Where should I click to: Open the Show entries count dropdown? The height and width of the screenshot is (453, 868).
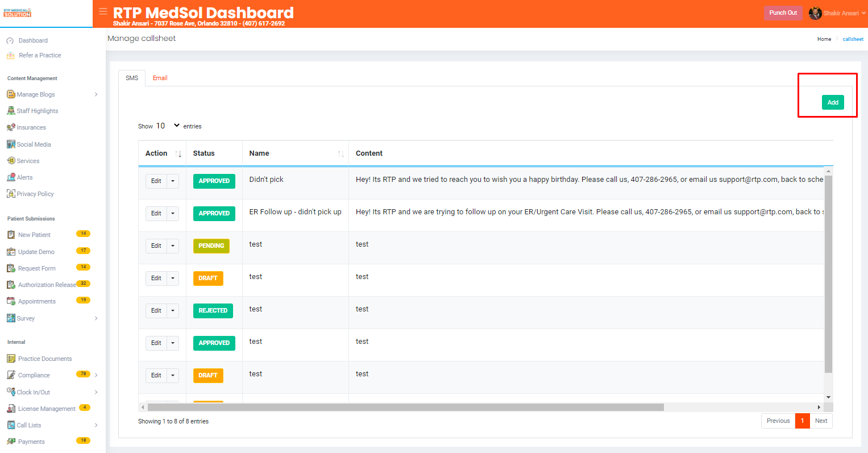168,126
